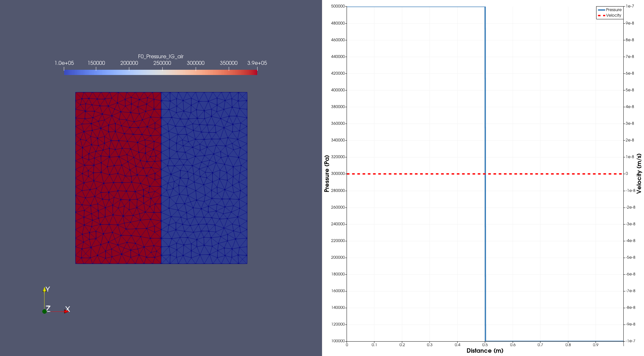Click the -5e-8 tick on velocity axis
Viewport: 644px width, 356px height.
point(630,257)
